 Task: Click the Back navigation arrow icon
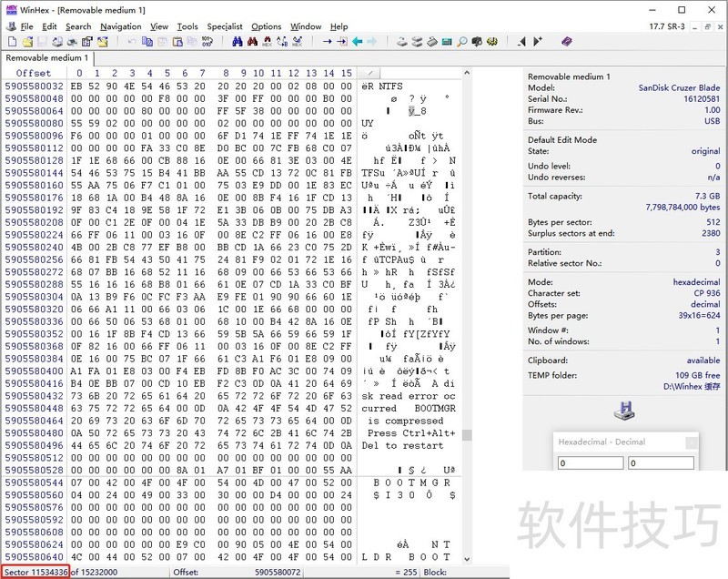(358, 42)
